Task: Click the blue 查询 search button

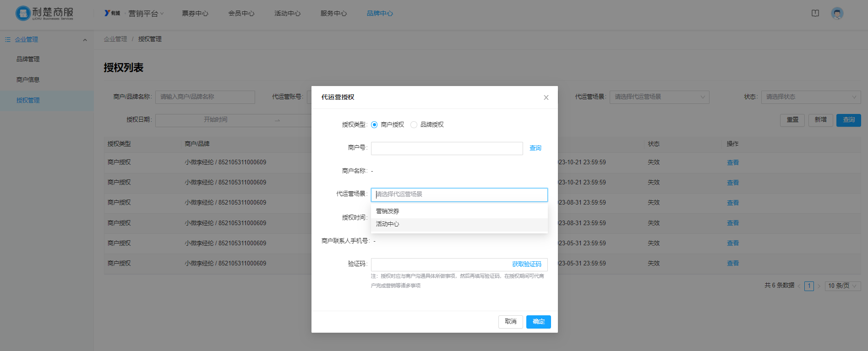Action: 849,120
